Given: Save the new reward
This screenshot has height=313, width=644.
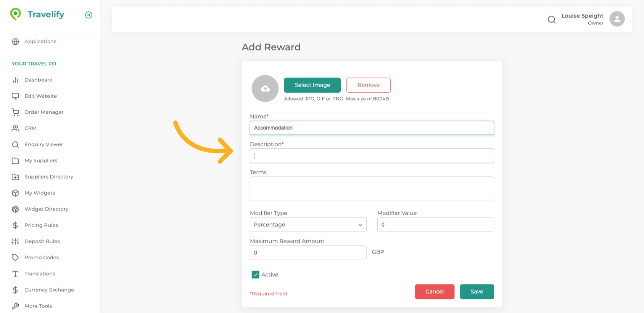Looking at the screenshot, I should [476, 292].
